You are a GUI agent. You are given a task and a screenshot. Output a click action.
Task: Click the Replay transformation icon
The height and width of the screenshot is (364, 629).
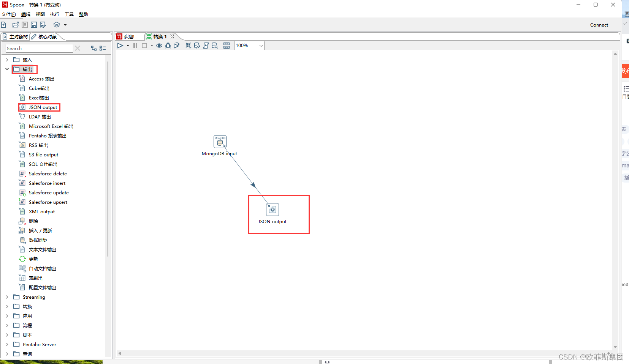(x=177, y=46)
